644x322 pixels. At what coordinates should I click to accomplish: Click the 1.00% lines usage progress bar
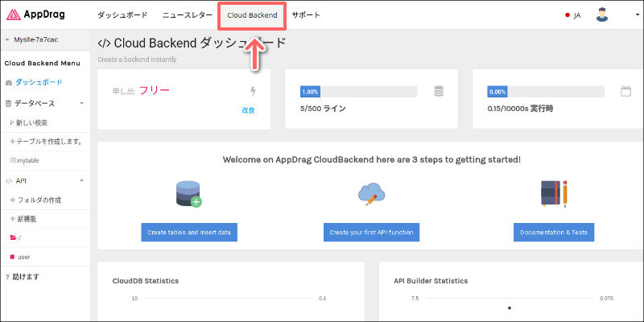pos(358,92)
